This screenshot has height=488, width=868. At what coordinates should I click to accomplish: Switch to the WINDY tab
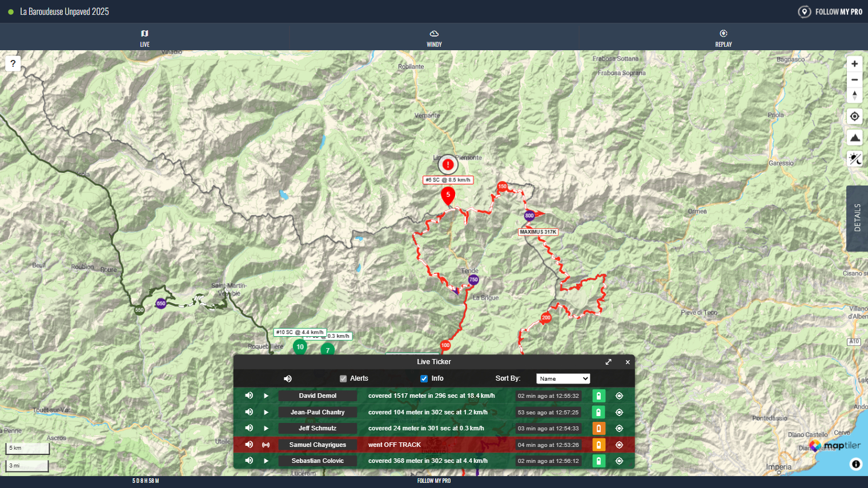pos(434,38)
